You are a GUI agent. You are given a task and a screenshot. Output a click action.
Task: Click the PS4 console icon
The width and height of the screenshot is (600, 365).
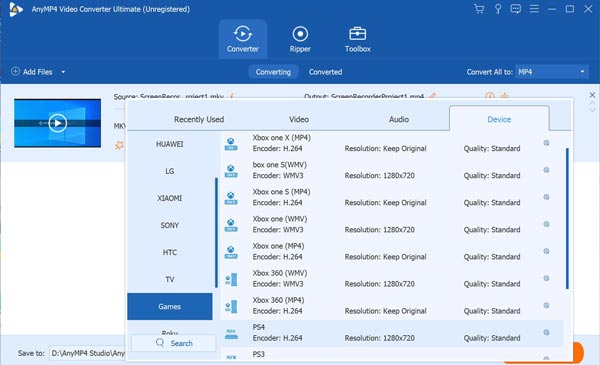tap(231, 334)
